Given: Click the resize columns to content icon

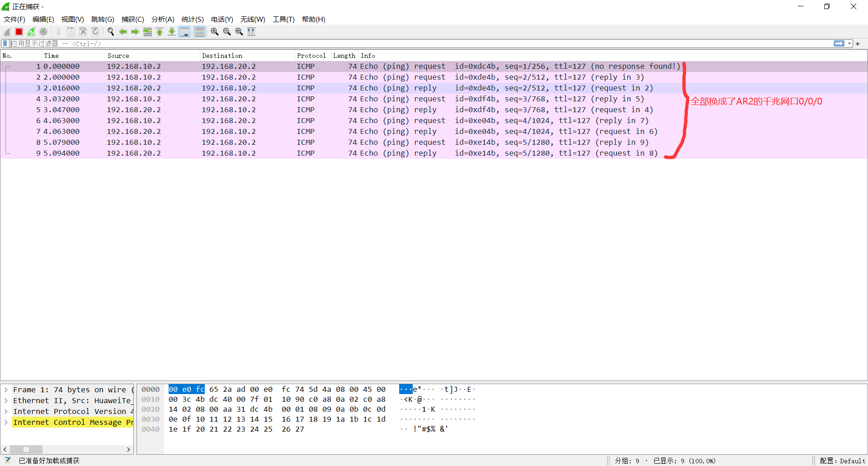Looking at the screenshot, I should point(251,32).
